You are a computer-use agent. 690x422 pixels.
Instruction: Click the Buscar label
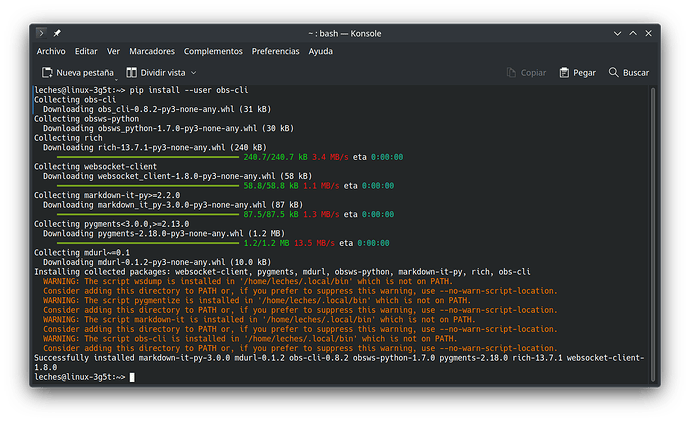pos(636,73)
